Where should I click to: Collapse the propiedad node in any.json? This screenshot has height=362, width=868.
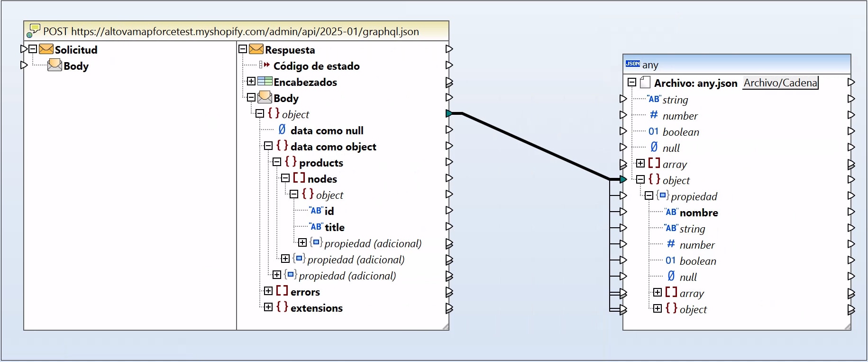(649, 195)
